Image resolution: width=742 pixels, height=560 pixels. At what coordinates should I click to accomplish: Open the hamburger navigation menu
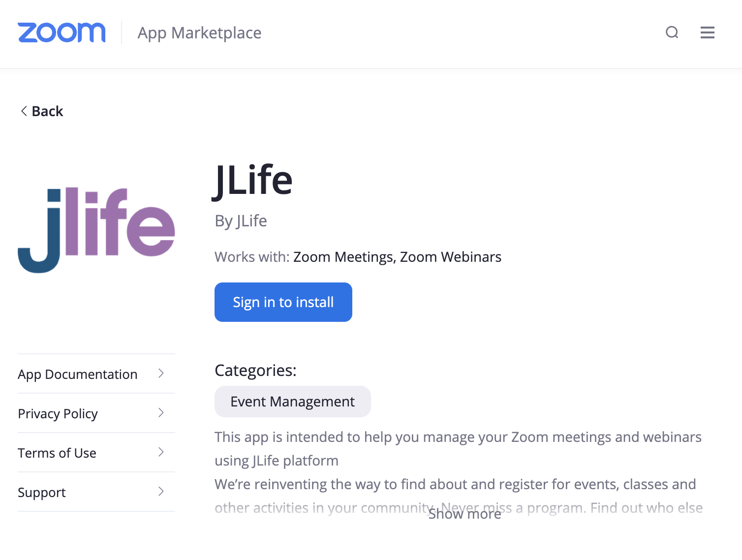(707, 32)
